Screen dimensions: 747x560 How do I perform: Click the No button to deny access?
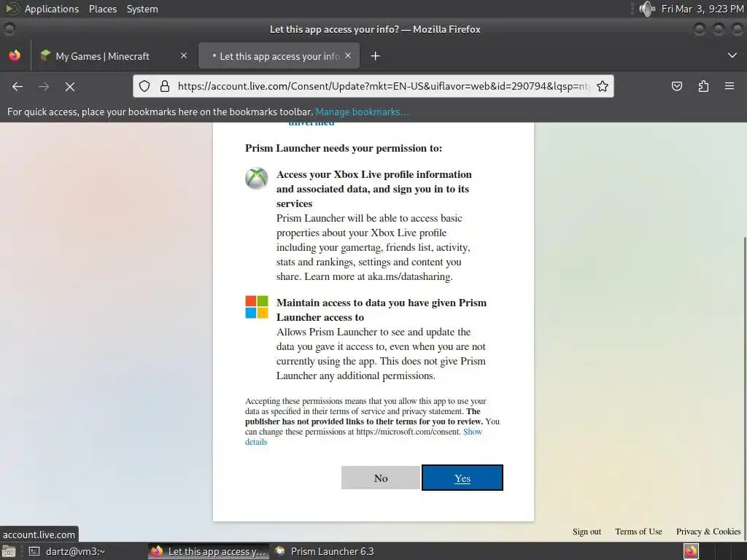381,478
